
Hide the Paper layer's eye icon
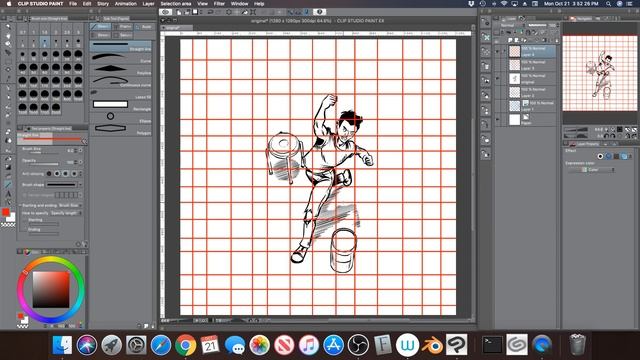pyautogui.click(x=497, y=120)
